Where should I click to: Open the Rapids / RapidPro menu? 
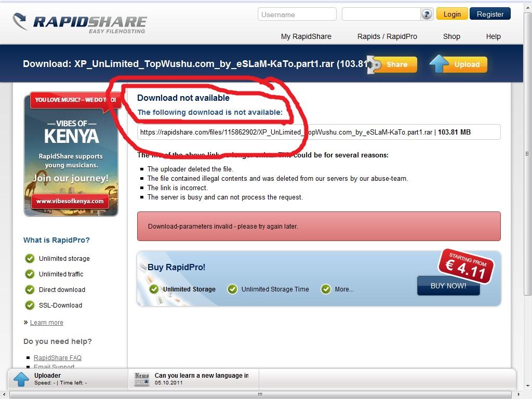point(387,37)
